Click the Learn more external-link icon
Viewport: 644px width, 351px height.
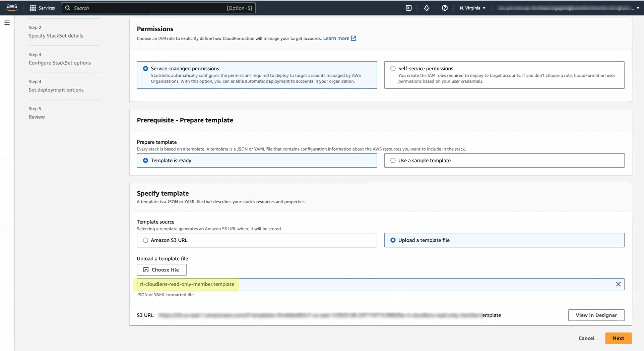353,38
